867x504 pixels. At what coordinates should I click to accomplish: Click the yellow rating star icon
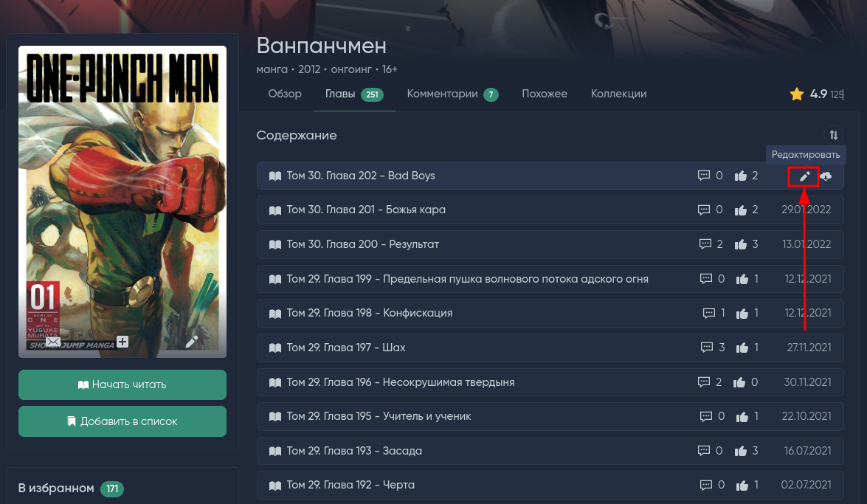[797, 94]
